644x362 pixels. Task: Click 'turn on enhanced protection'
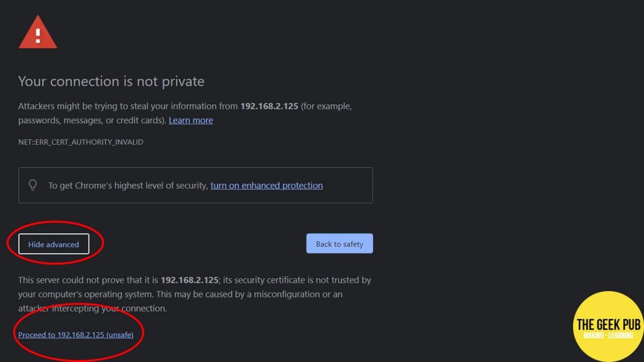[x=266, y=185]
